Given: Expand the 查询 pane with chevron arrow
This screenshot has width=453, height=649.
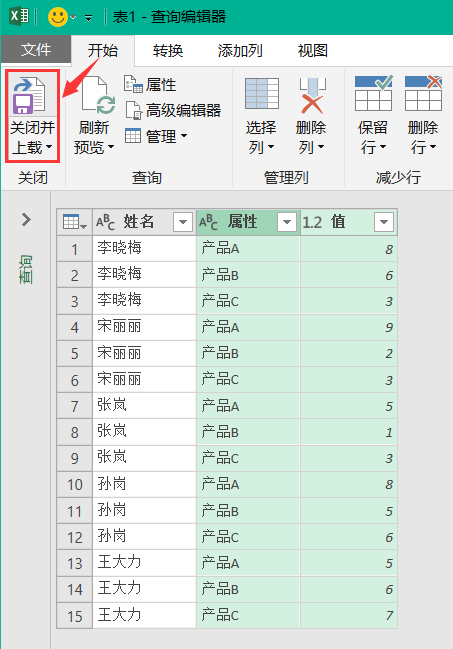Looking at the screenshot, I should (26, 219).
